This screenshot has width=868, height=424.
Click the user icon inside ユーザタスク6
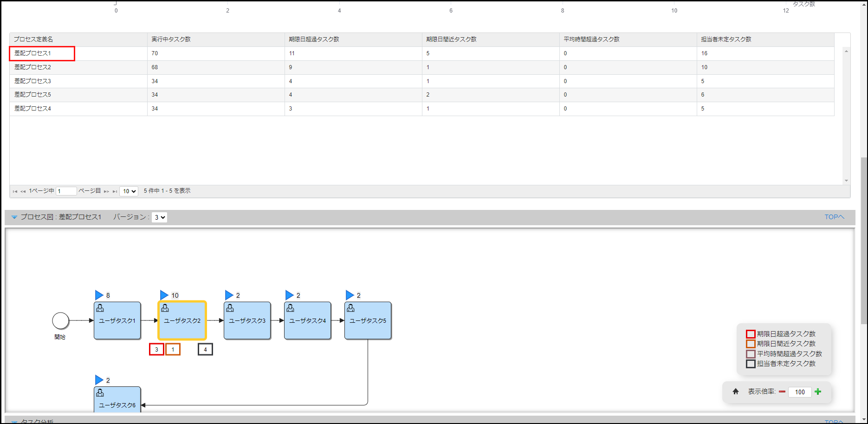(x=100, y=393)
